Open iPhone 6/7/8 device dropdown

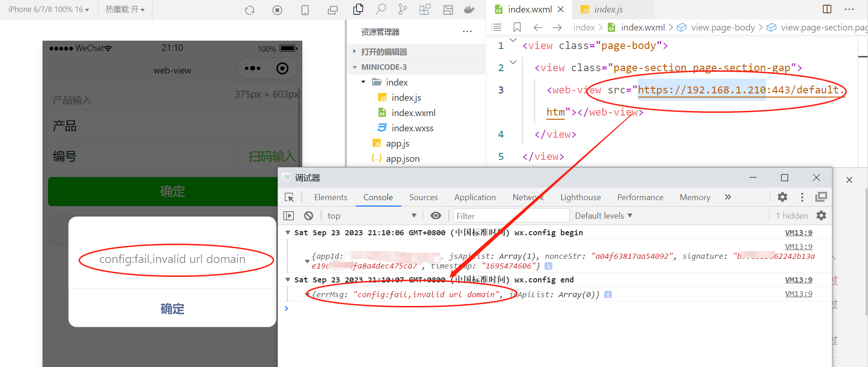49,9
